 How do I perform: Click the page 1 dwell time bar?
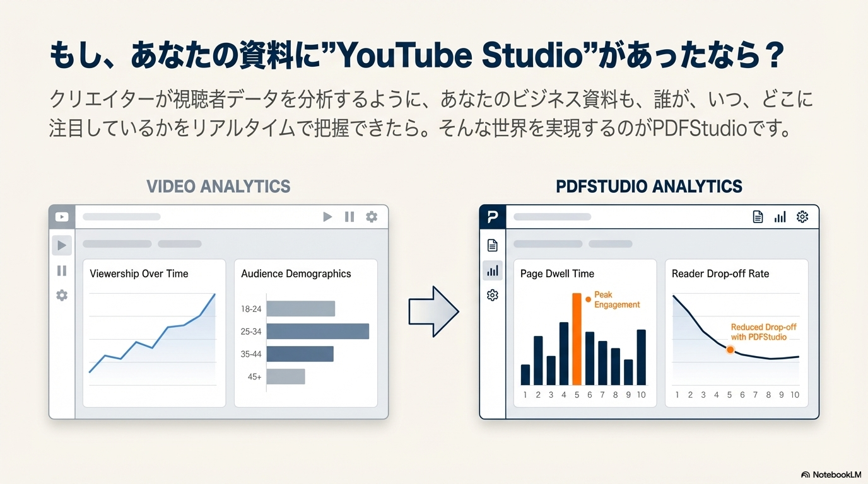coord(525,375)
